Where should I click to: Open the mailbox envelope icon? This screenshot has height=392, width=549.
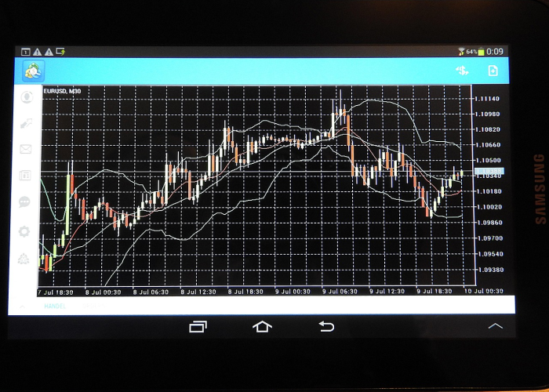click(x=26, y=150)
